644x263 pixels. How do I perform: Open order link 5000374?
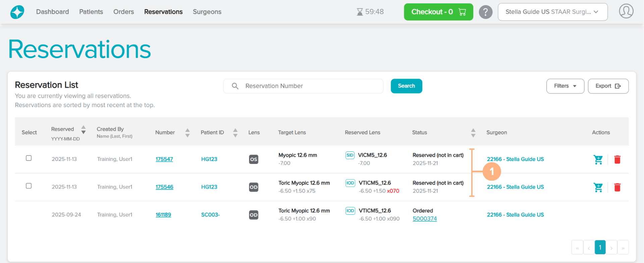coord(424,219)
